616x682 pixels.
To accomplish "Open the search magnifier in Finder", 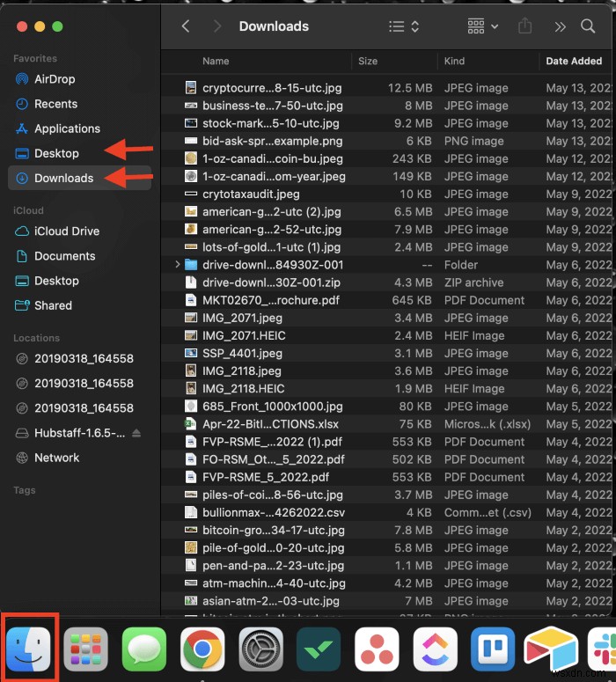I will click(x=588, y=26).
